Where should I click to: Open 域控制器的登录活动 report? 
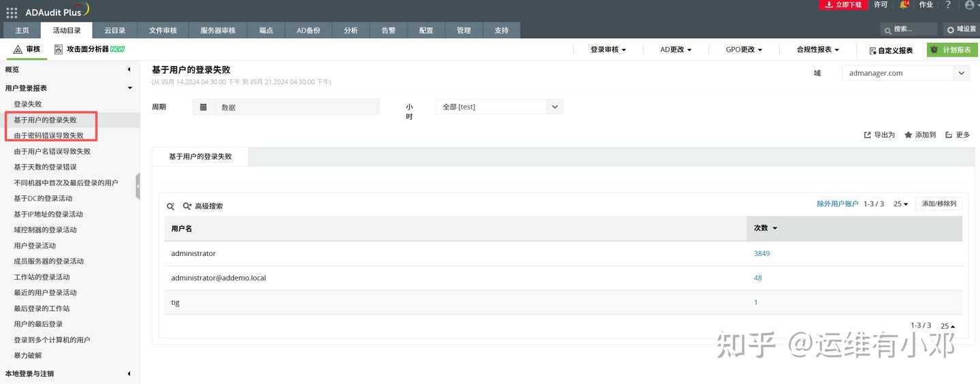pyautogui.click(x=46, y=229)
